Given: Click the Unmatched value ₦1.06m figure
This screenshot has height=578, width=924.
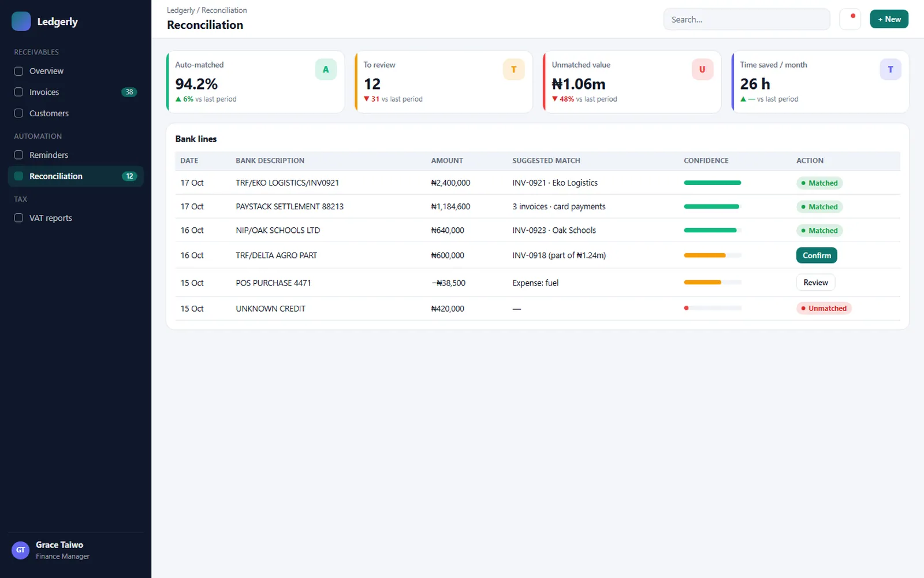Looking at the screenshot, I should [x=579, y=84].
